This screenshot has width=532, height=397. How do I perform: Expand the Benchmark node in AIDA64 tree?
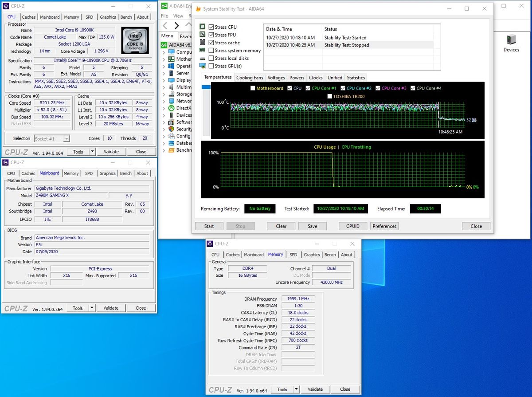tap(163, 150)
